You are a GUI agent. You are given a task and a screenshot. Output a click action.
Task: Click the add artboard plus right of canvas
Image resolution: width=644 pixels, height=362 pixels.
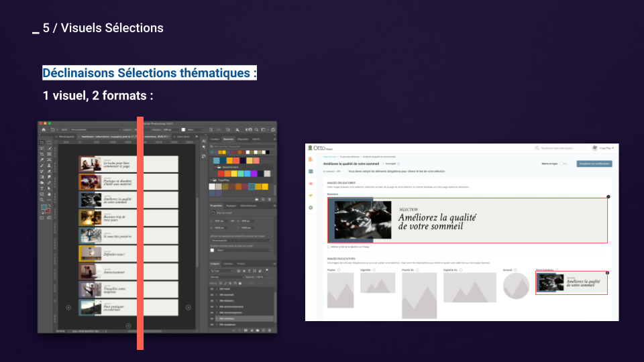point(188,308)
